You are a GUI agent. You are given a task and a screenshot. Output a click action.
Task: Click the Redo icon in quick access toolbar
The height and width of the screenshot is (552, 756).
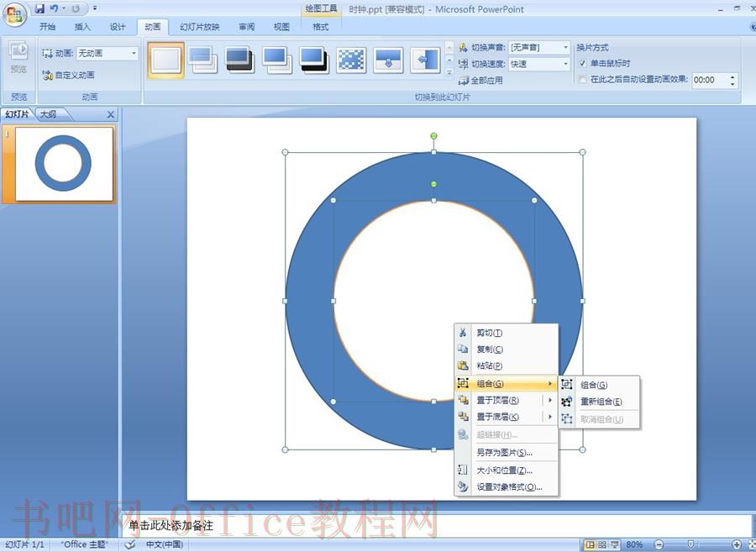click(76, 8)
